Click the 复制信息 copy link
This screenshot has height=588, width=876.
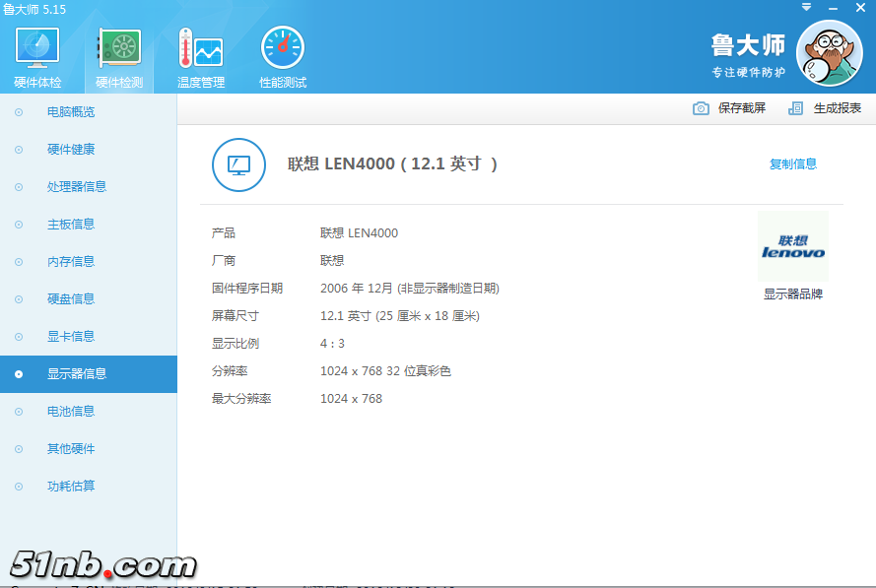point(794,163)
